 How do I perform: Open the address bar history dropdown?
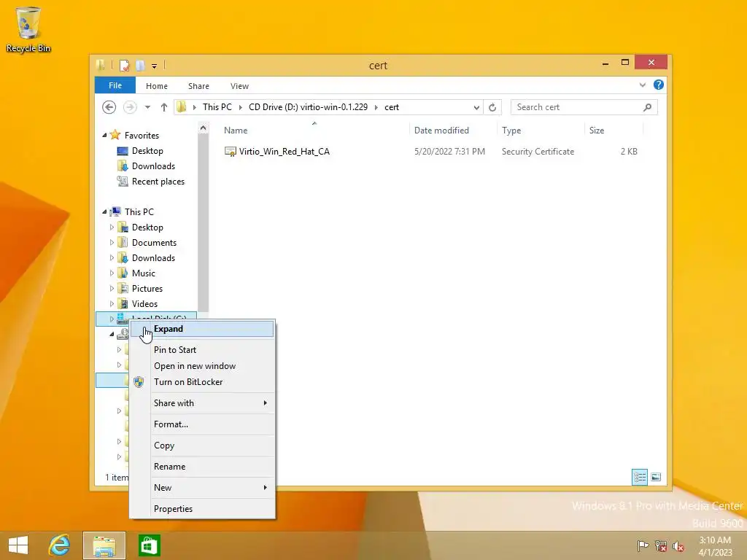pos(476,108)
